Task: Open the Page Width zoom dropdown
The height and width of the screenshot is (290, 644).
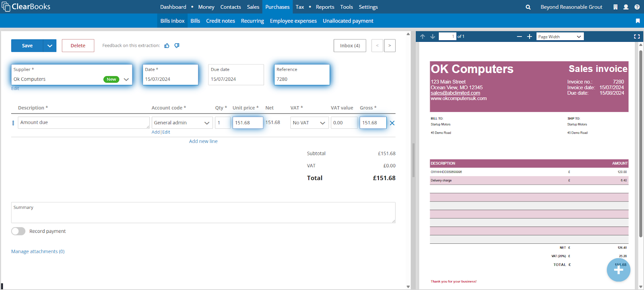Action: click(x=560, y=36)
